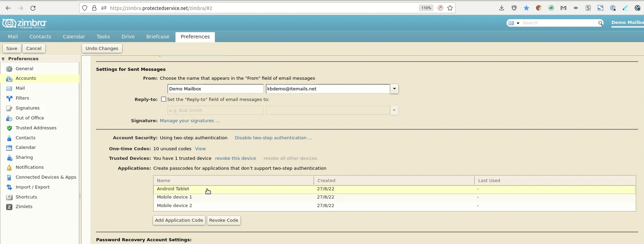Open Trusted Addresses preferences

[x=36, y=128]
